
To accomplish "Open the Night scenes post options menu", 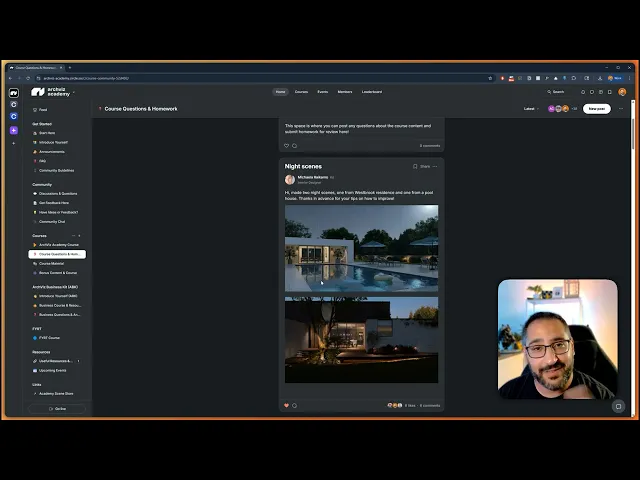I will coord(435,166).
